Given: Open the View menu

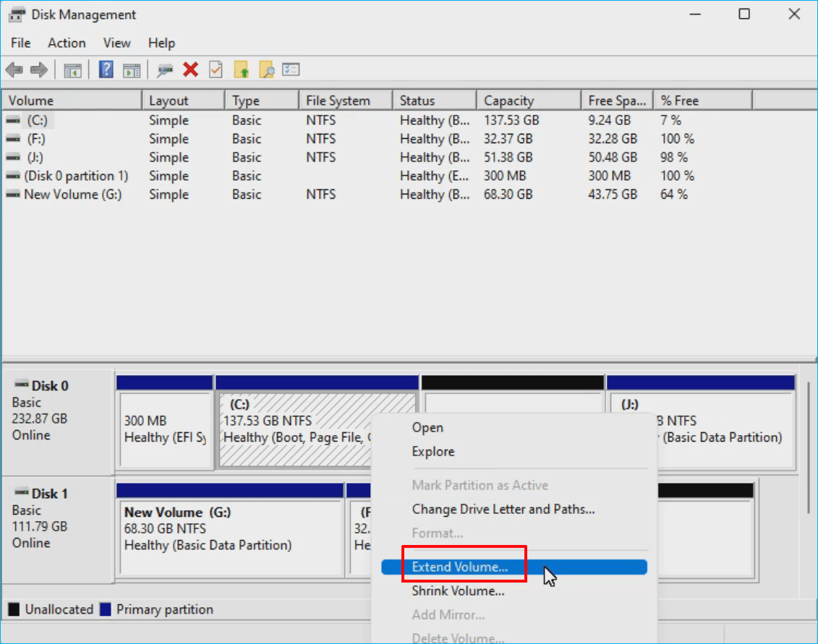Looking at the screenshot, I should (x=116, y=43).
